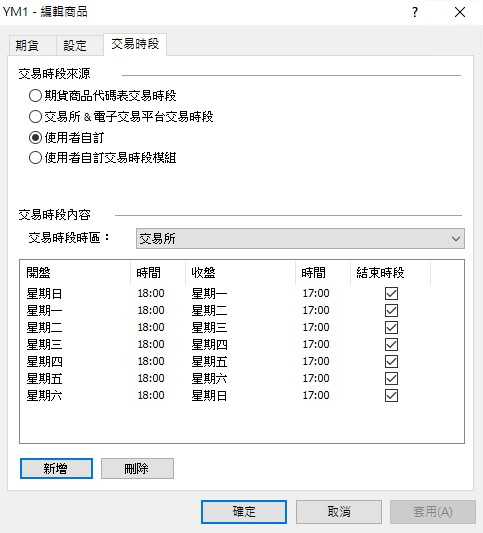Select the 交易時段 tab
483x533 pixels.
135,44
